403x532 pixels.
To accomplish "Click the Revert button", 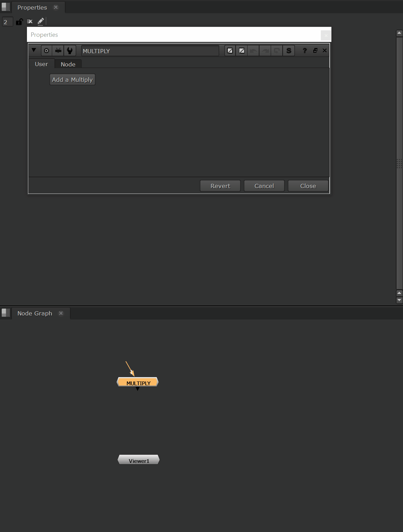I will (x=220, y=186).
